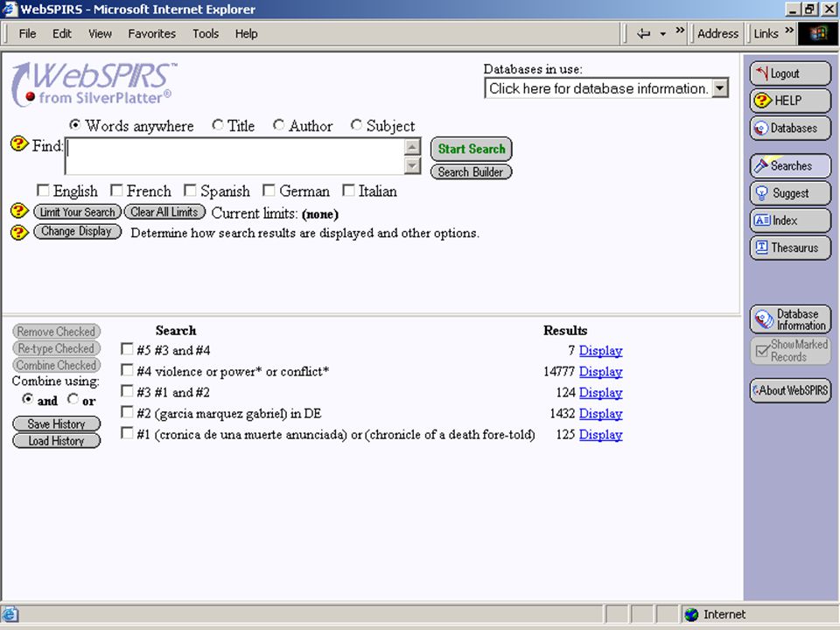This screenshot has width=840, height=630.
Task: Open the Favorites menu
Action: click(x=151, y=34)
